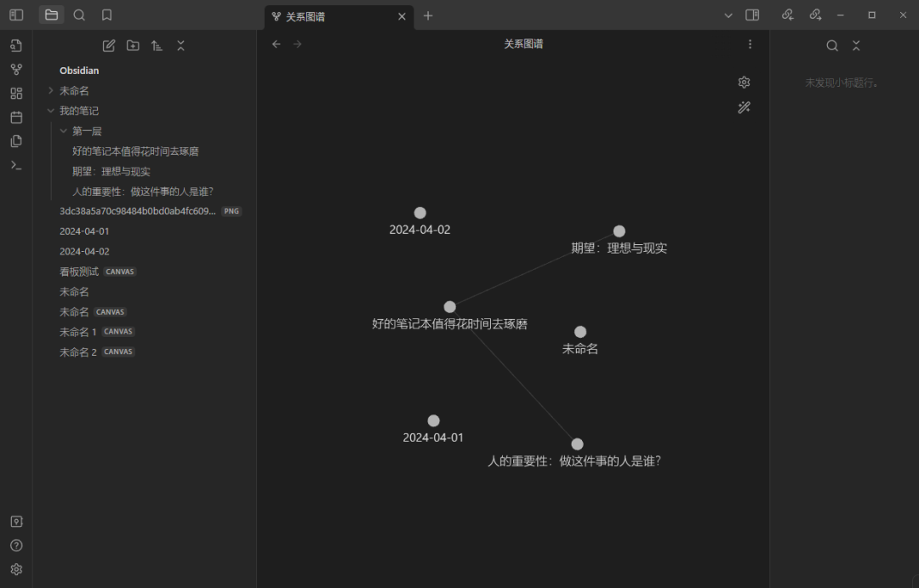
Task: Open the daily note calendar icon
Action: pos(15,117)
